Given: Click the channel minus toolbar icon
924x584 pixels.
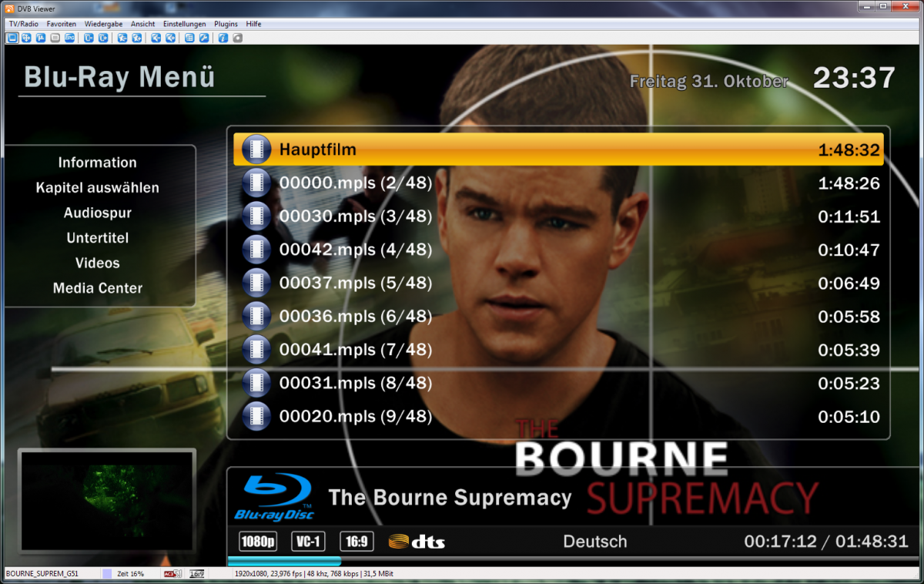Looking at the screenshot, I should tap(89, 38).
